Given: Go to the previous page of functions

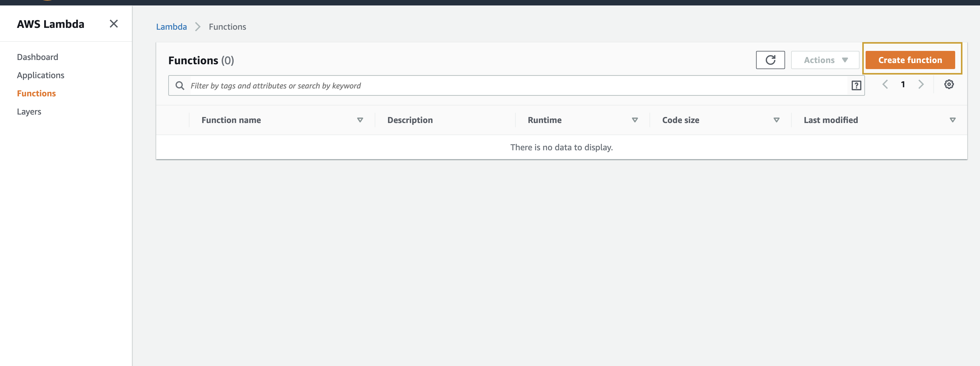Looking at the screenshot, I should pos(885,84).
